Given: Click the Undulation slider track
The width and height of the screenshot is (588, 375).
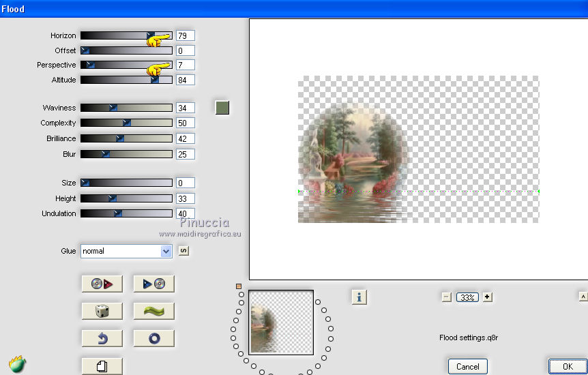Looking at the screenshot, I should pos(126,213).
